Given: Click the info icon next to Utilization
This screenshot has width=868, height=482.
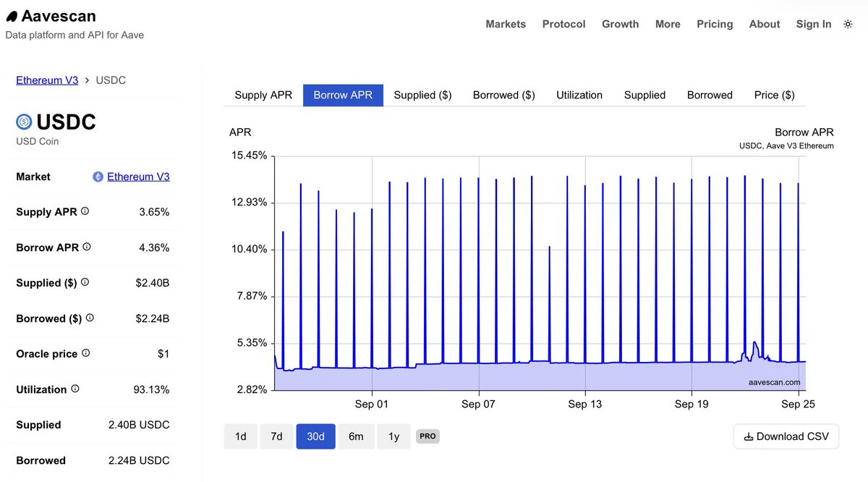Looking at the screenshot, I should 75,389.
